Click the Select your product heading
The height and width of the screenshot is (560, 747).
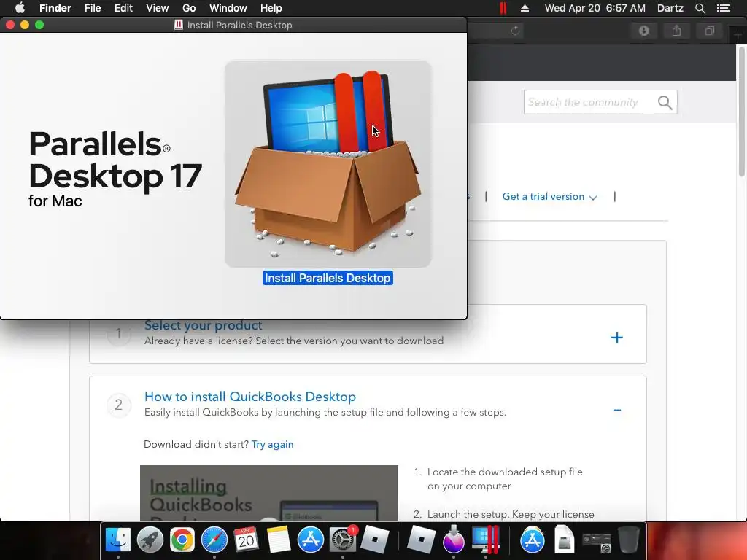204,325
